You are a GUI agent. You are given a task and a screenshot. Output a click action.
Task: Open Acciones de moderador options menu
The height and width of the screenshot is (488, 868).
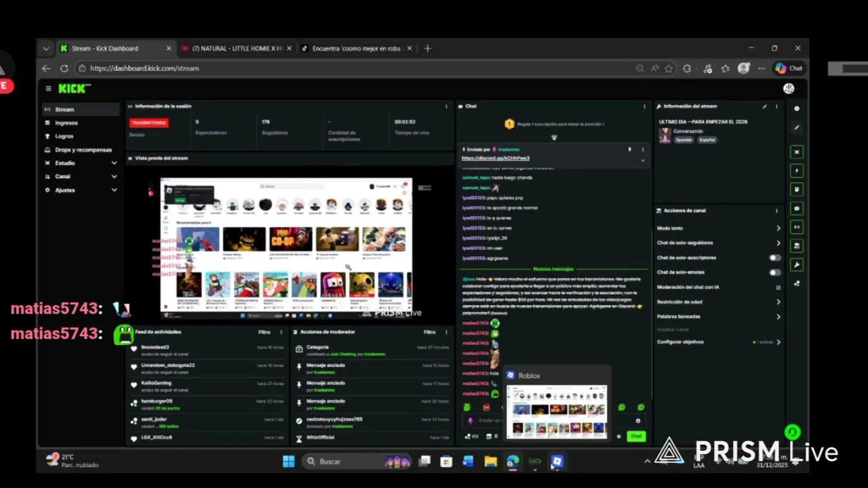pyautogui.click(x=446, y=332)
